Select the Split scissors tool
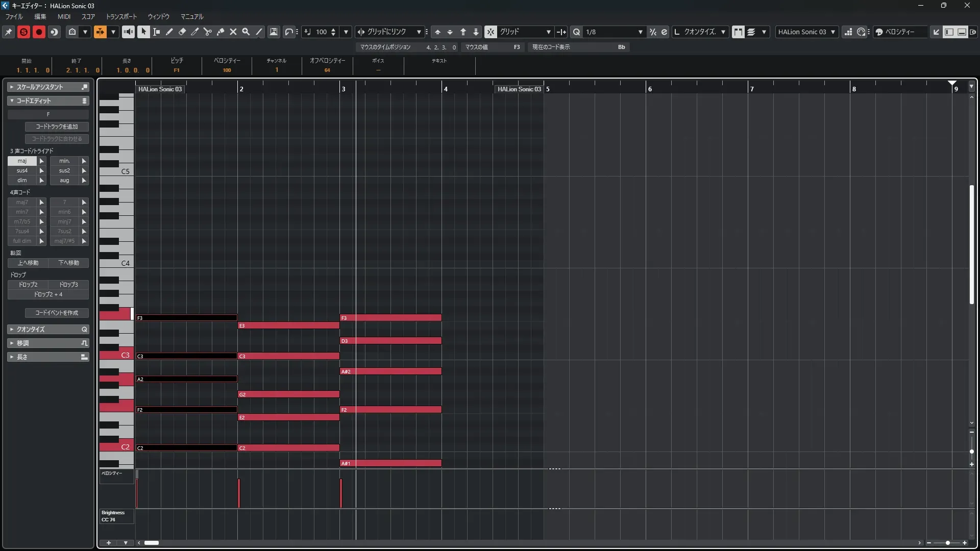The width and height of the screenshot is (980, 551). pos(208,32)
